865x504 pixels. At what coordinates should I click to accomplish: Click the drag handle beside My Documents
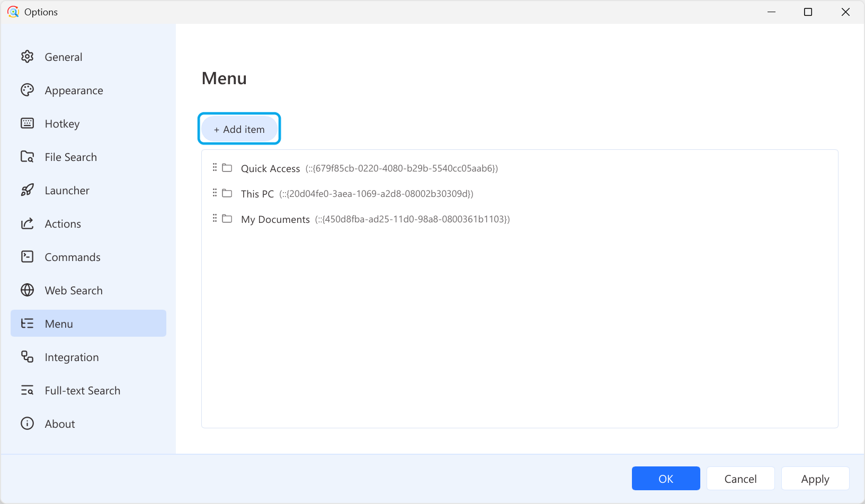(215, 218)
